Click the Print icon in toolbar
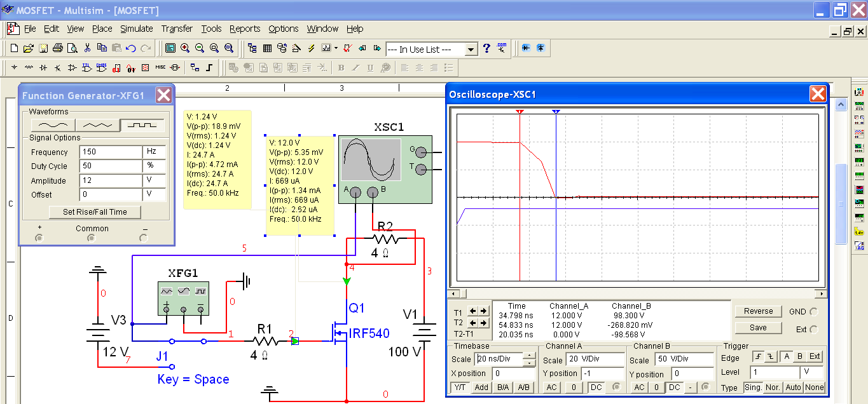 57,48
